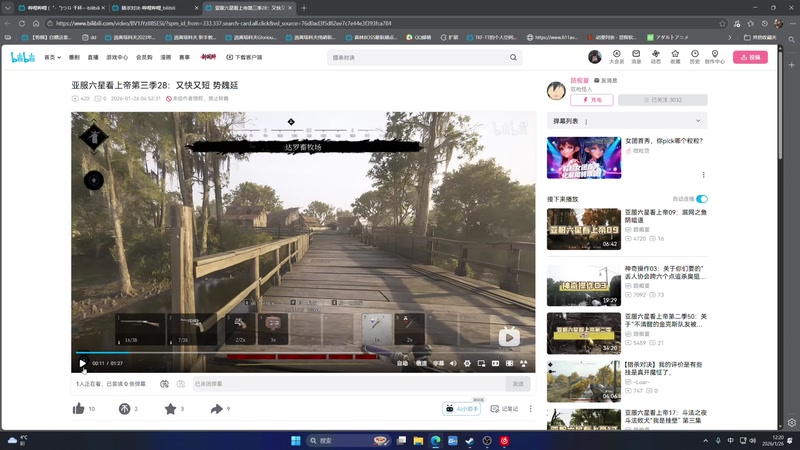Open more options dots beside 记笔记
Screen dimensions: 800x450
point(530,409)
